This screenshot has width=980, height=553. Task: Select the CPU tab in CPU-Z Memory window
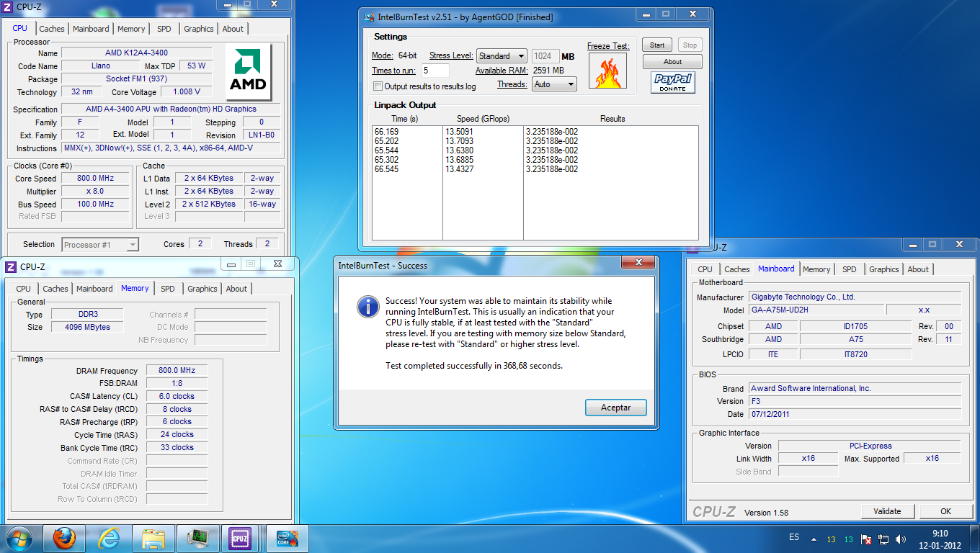pos(24,289)
